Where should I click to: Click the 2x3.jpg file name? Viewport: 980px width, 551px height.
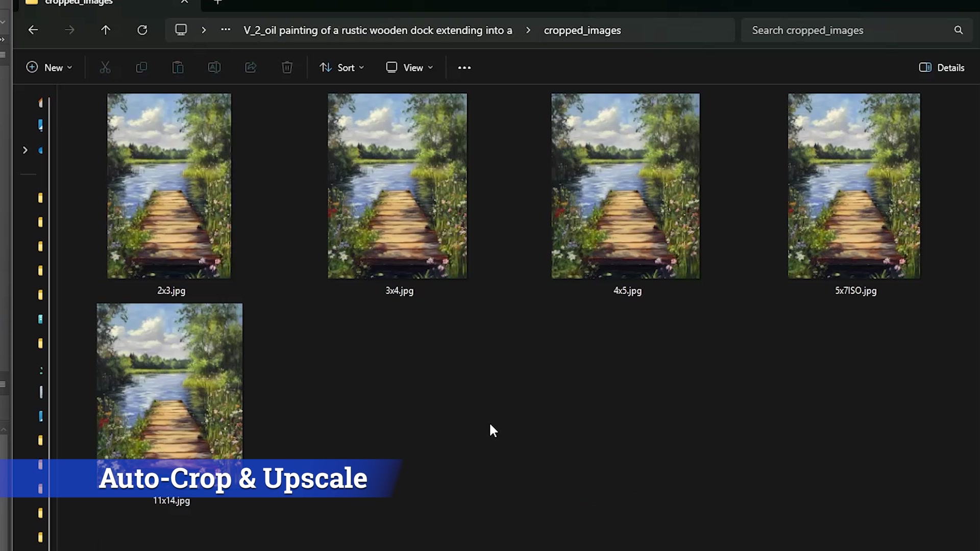(171, 291)
